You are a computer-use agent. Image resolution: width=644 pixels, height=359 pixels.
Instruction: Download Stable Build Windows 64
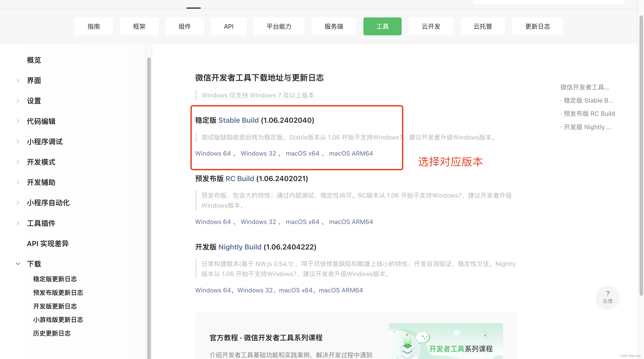213,153
